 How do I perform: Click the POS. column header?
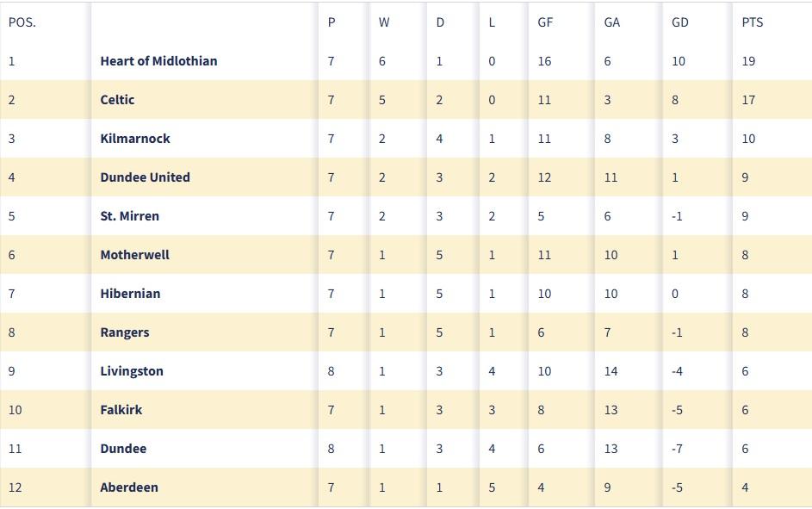point(22,22)
